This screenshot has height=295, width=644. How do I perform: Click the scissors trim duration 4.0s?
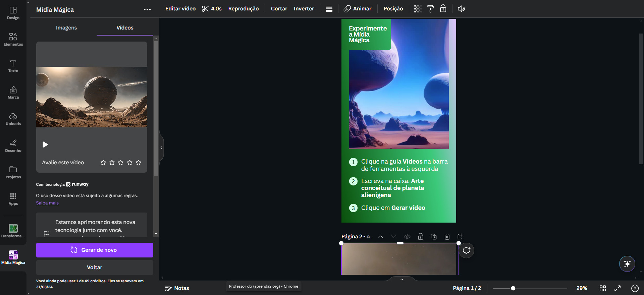point(212,9)
